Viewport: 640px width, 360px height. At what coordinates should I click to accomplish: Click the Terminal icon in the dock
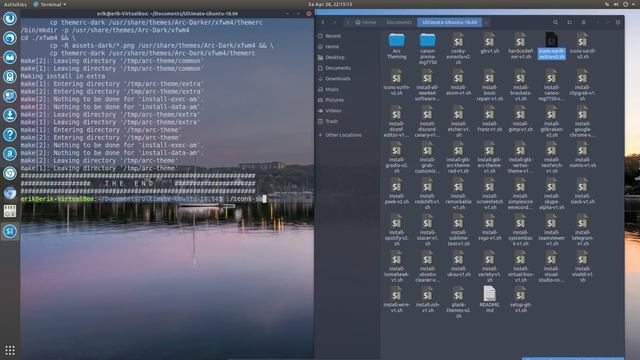click(x=10, y=231)
